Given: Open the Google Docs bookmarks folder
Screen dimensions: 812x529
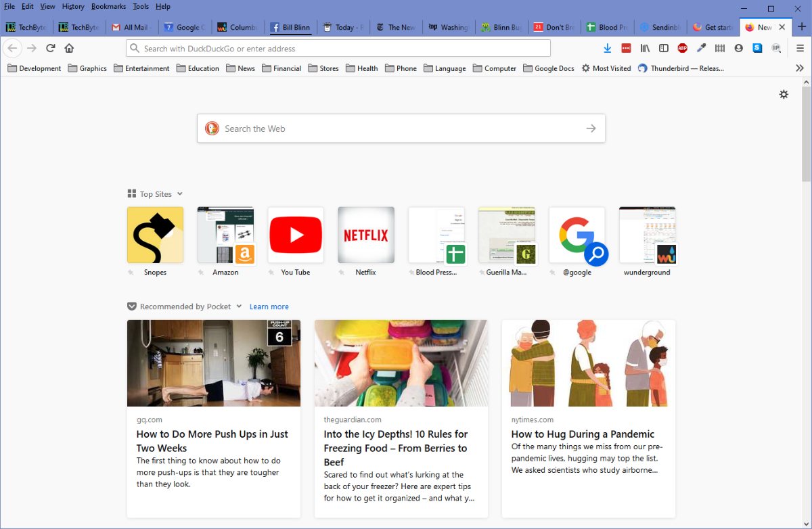Looking at the screenshot, I should coord(549,68).
